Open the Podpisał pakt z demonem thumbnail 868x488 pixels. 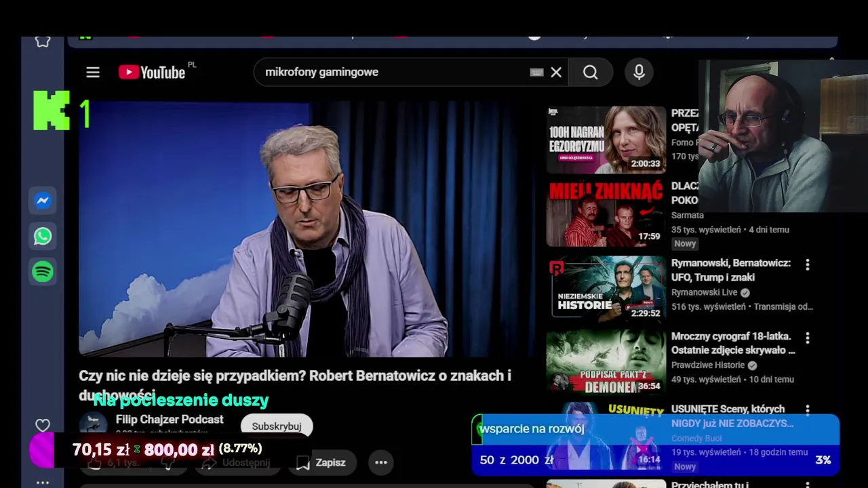pyautogui.click(x=606, y=361)
